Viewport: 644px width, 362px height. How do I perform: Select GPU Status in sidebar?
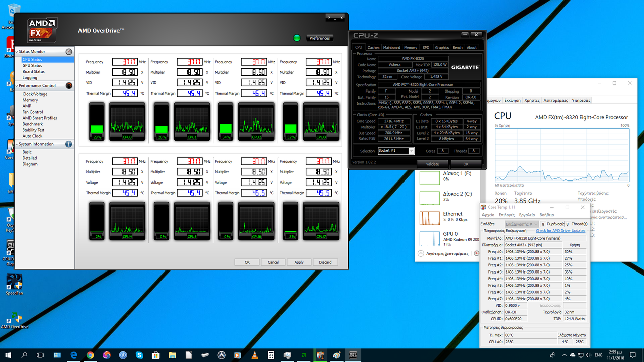pyautogui.click(x=32, y=66)
